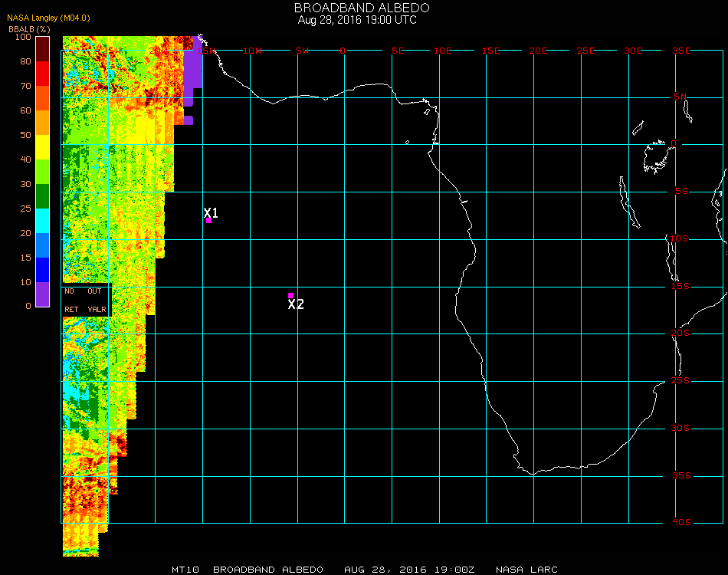728x575 pixels.
Task: Click the 40S latitude label
Action: click(682, 523)
